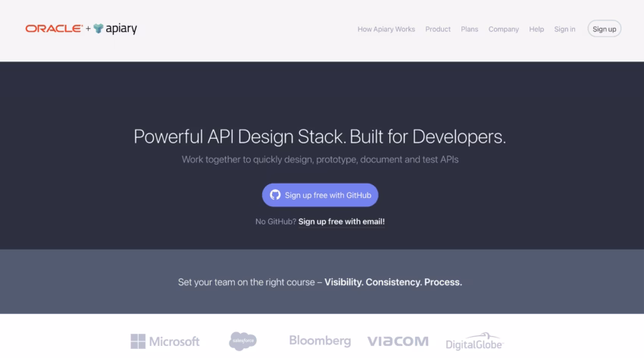Click the Apiary bee logo icon

click(x=98, y=29)
